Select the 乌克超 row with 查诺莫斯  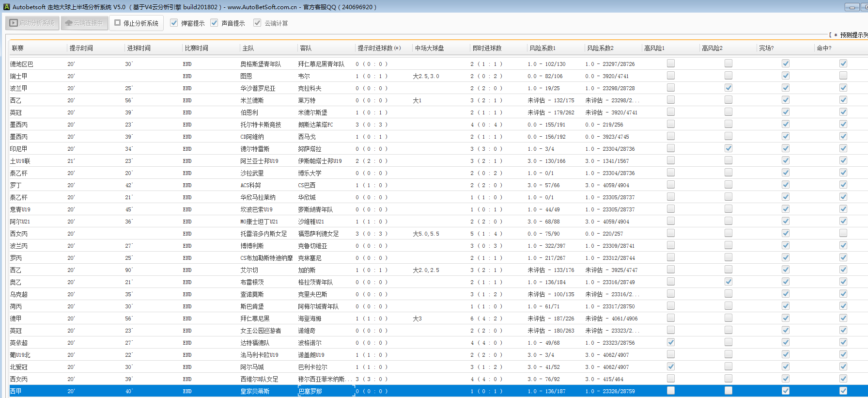pos(252,294)
